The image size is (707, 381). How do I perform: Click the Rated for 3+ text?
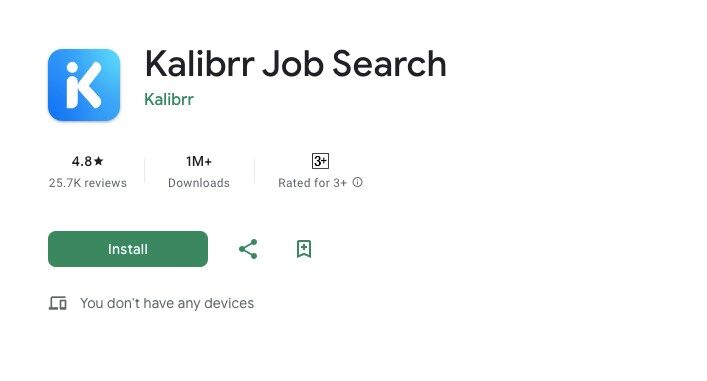(x=312, y=183)
